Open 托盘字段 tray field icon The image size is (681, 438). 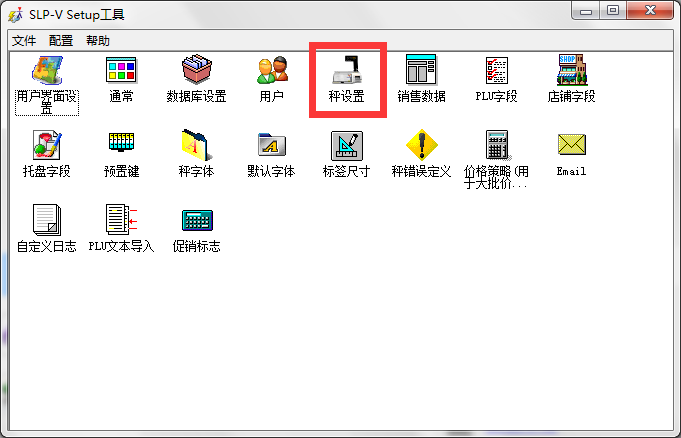[x=47, y=145]
